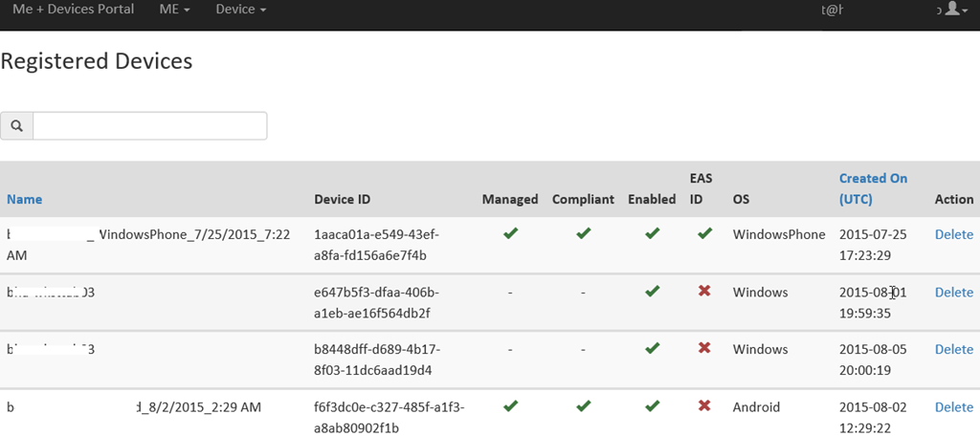Click Enabled checkmark in b8448dff row
Screen dimensions: 980x436
pos(652,348)
